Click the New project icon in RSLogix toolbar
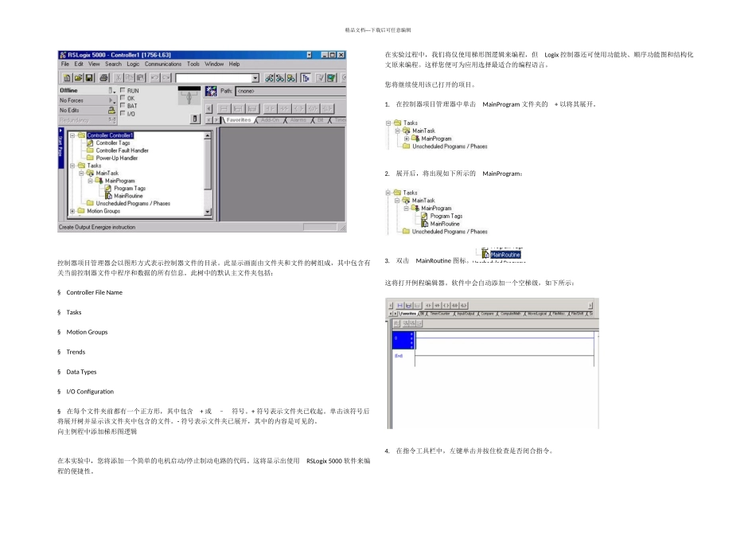This screenshot has width=756, height=535. [67, 78]
